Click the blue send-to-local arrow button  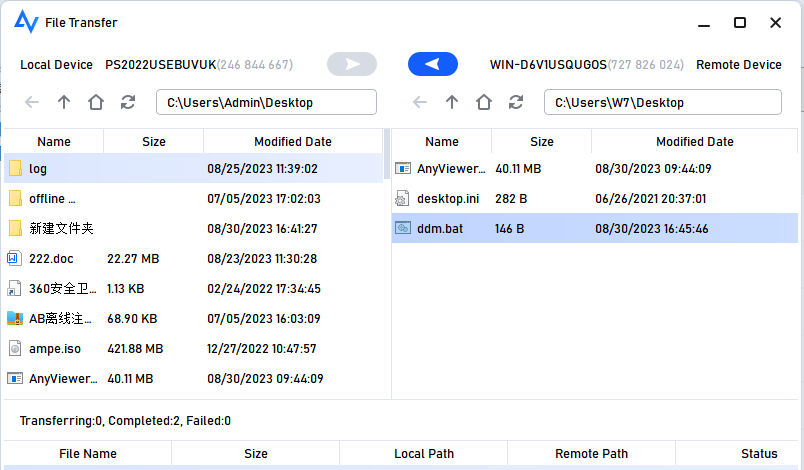tap(432, 65)
